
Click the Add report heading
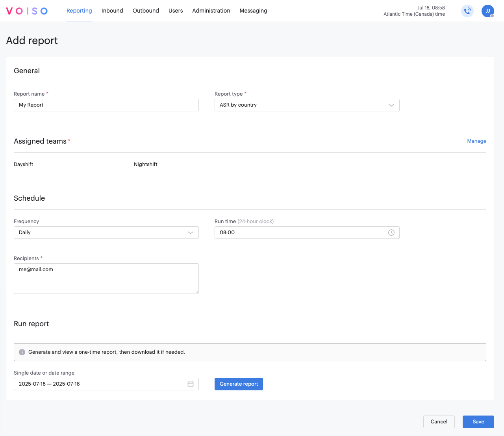coord(32,41)
